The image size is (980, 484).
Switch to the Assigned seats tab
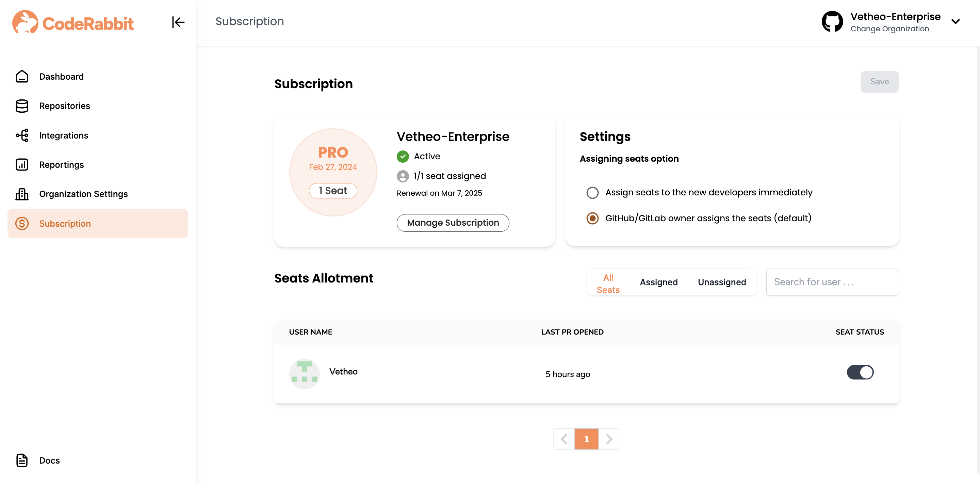pos(658,282)
